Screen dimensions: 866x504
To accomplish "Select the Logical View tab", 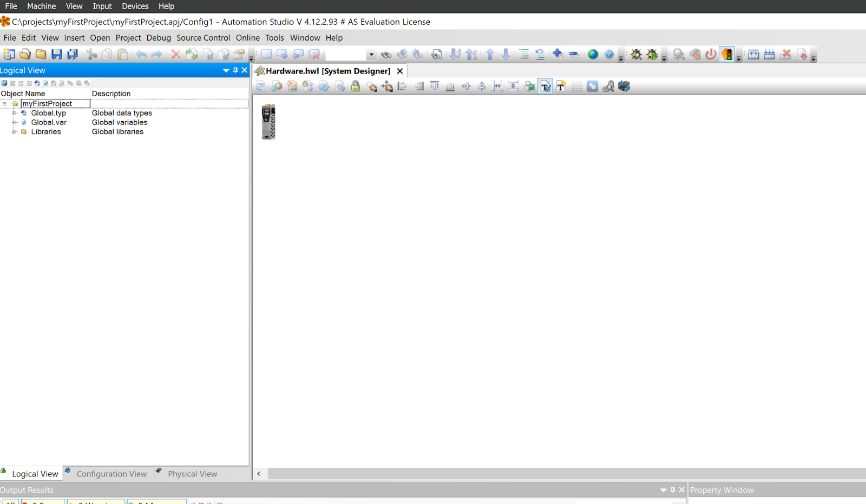I will 31,474.
